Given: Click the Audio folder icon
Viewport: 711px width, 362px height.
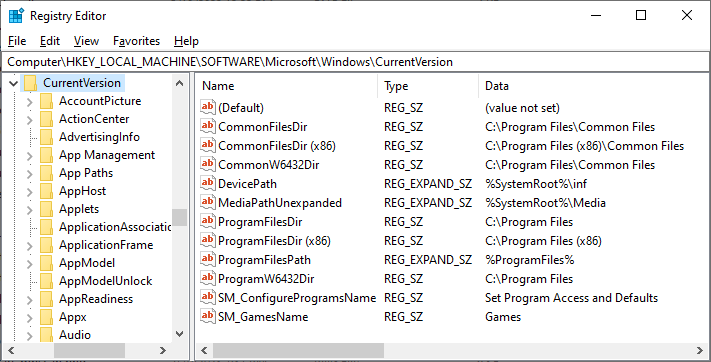Looking at the screenshot, I should tap(46, 335).
